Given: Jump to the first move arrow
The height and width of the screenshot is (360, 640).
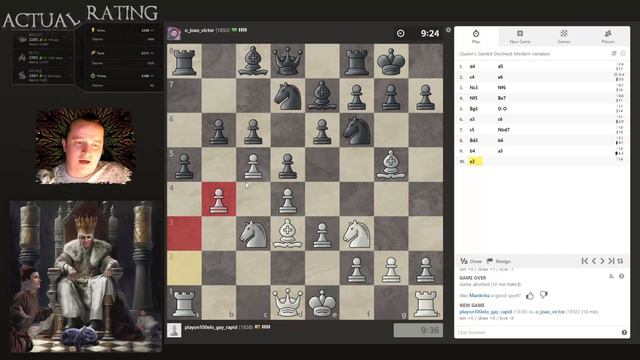Looking at the screenshot, I should [584, 261].
